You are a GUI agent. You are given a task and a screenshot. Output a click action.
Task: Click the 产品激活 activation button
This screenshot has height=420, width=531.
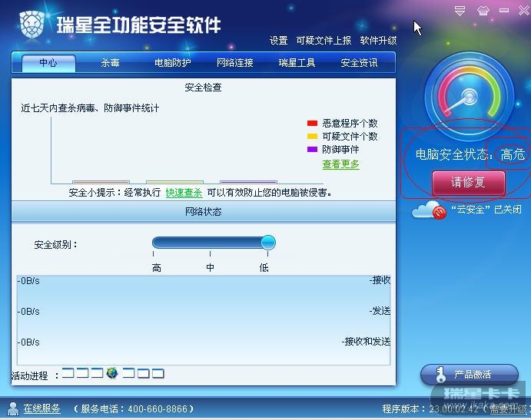[470, 374]
